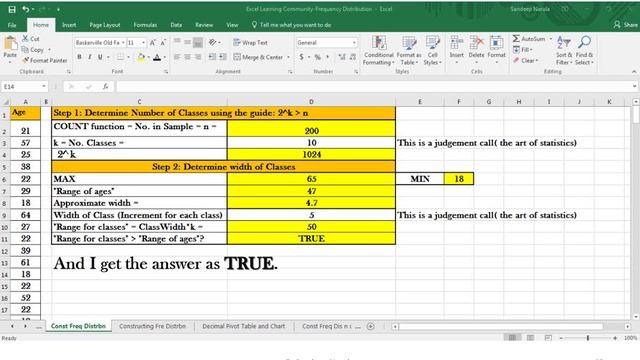Open borders dropdown arrow

point(128,57)
